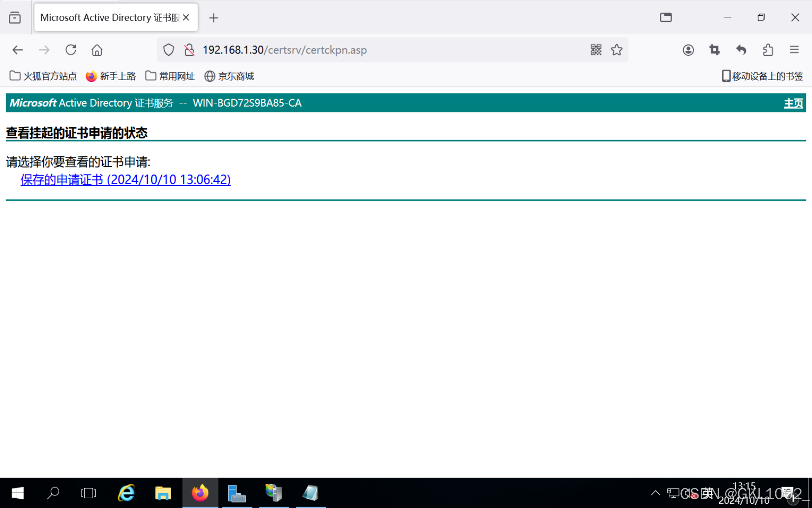This screenshot has height=508, width=812.
Task: Open Task View on the taskbar
Action: 88,493
